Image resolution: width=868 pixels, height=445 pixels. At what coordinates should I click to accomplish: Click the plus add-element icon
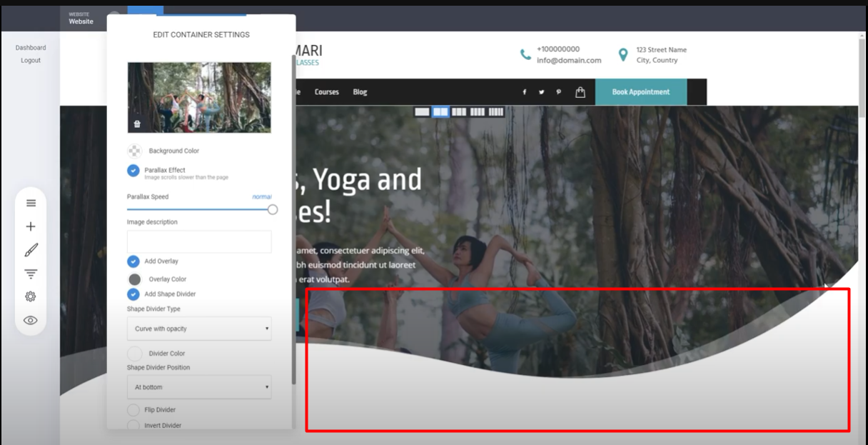point(31,226)
